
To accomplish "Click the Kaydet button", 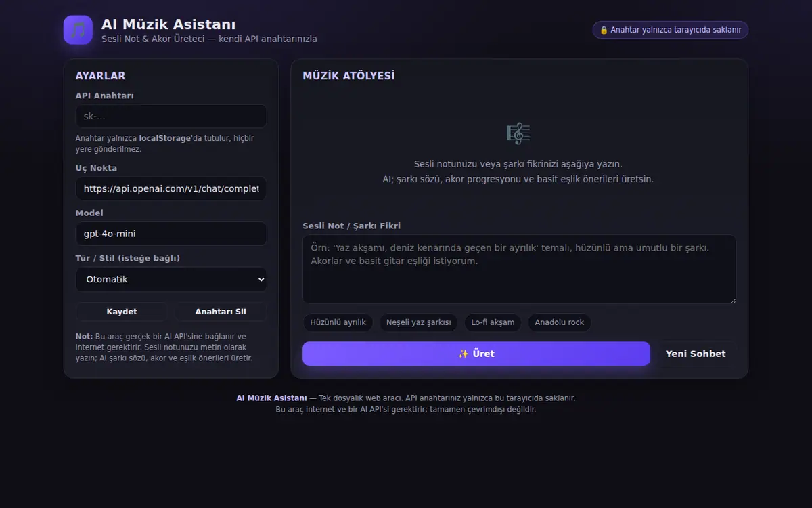I will click(x=122, y=312).
